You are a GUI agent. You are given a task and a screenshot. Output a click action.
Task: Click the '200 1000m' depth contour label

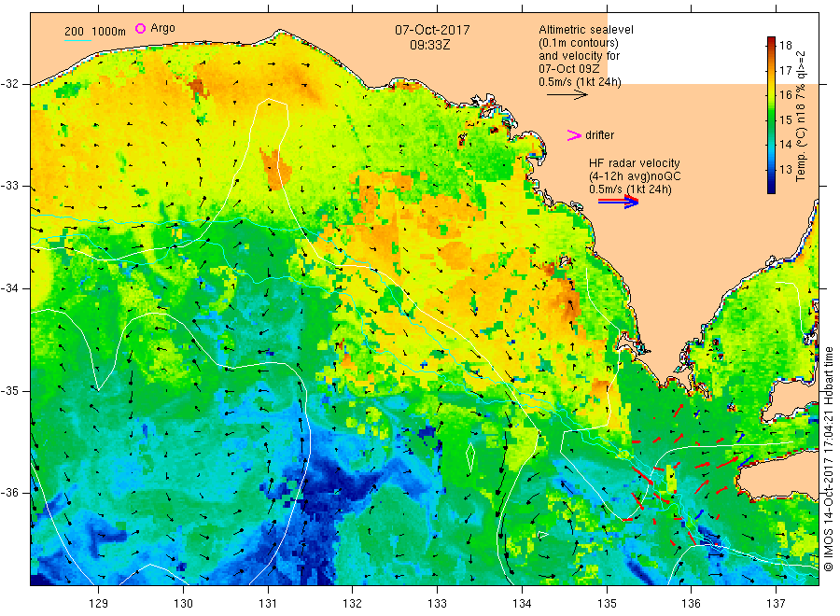coord(95,32)
